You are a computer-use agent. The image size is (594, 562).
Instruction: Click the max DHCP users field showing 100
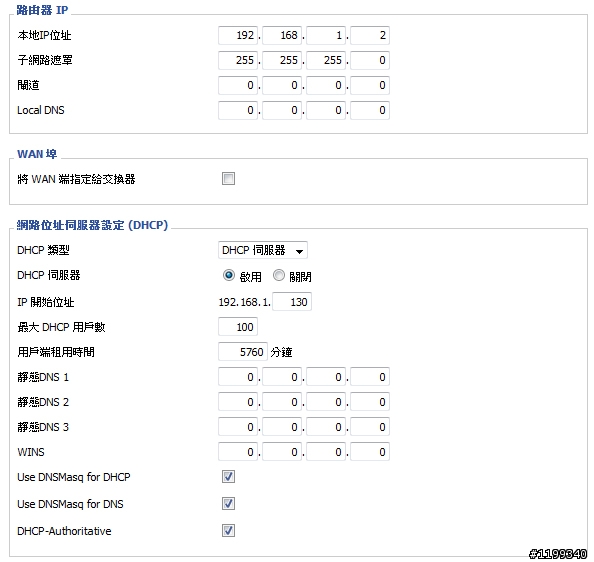tap(238, 327)
